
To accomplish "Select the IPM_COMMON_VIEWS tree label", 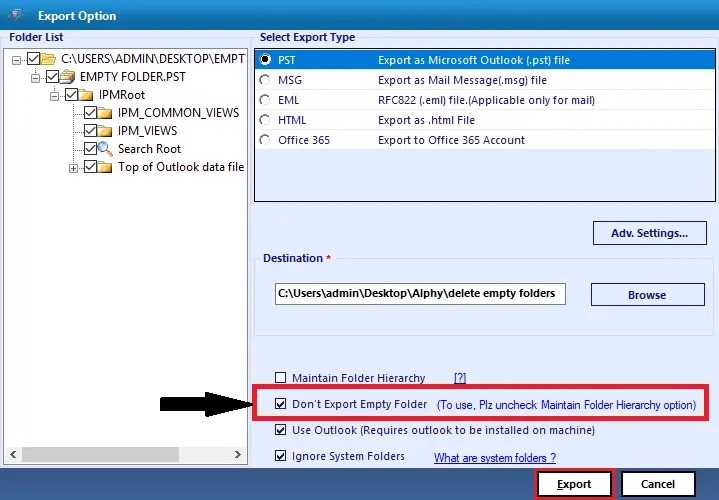I will click(x=178, y=113).
